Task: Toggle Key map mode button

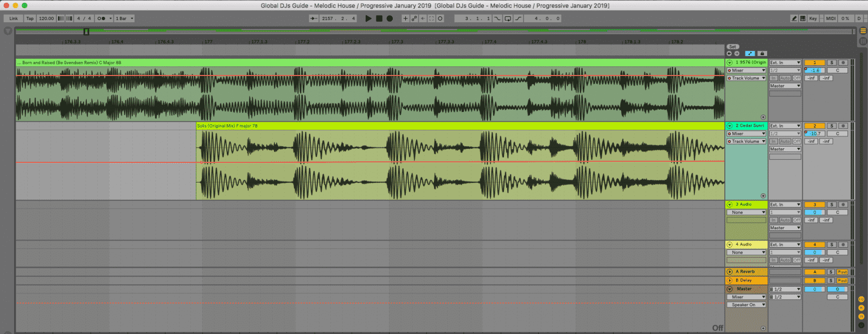Action: [x=813, y=18]
